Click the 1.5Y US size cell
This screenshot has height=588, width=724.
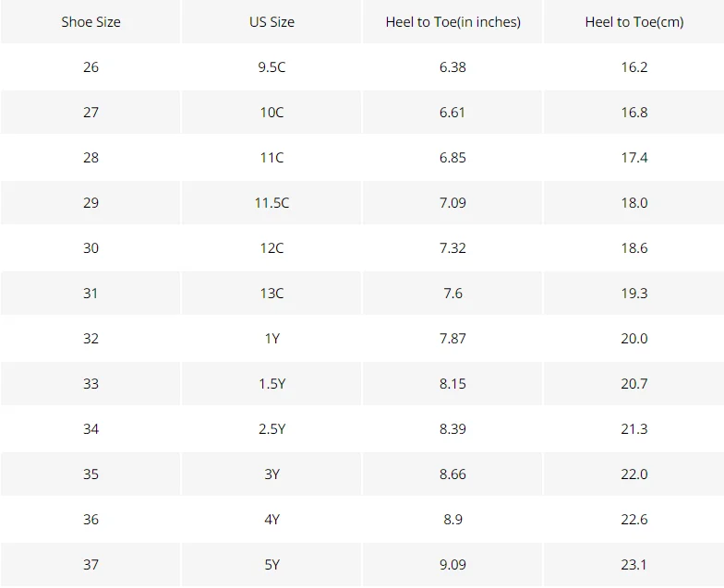271,384
